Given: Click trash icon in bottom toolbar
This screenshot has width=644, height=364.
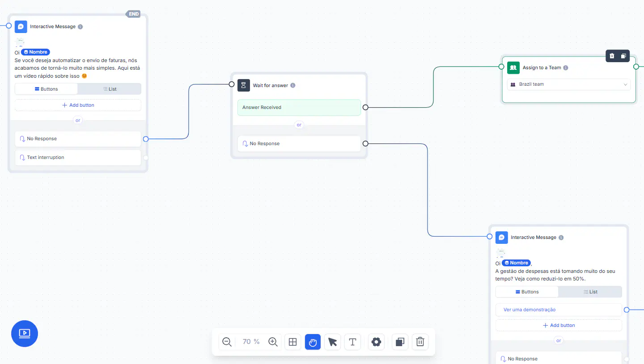Looking at the screenshot, I should (420, 342).
